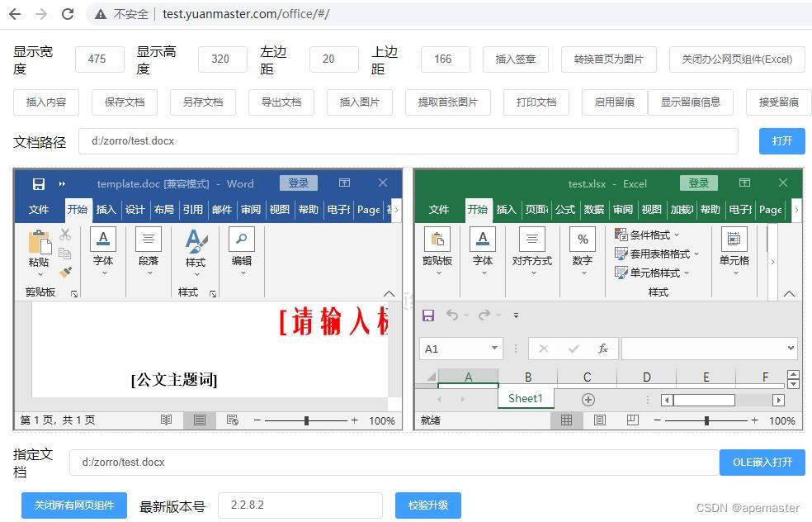Click the 最新版本号 field showing 2.2.8.2

[300, 505]
